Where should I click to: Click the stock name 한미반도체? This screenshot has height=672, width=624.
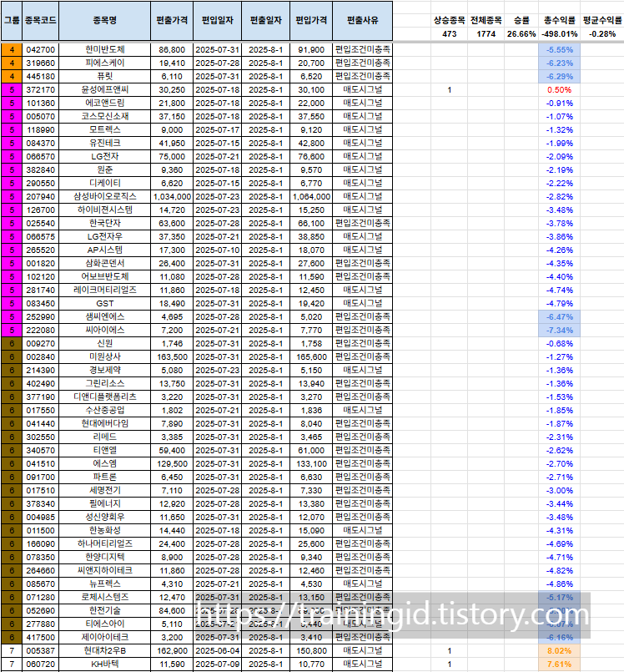click(104, 50)
